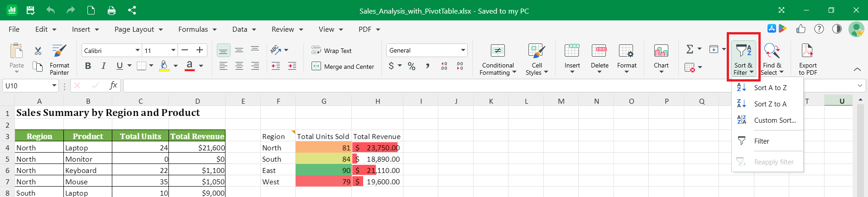Toggle middle vertical alignment
Screen dimensions: 868x197
tap(239, 50)
